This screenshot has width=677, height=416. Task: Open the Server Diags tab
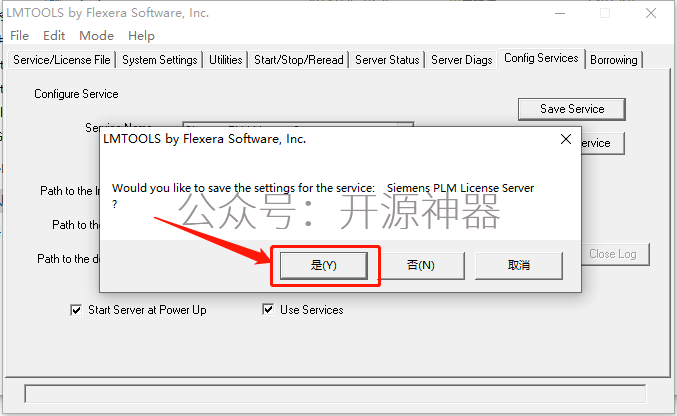click(x=462, y=60)
